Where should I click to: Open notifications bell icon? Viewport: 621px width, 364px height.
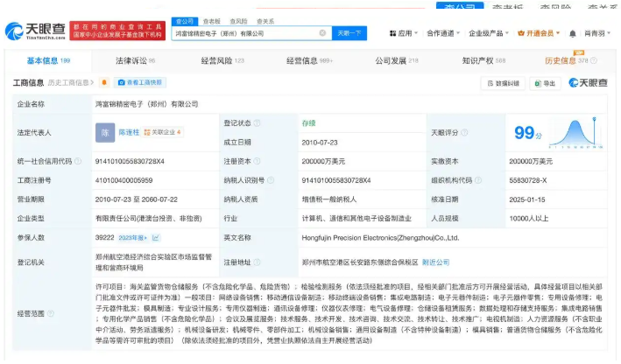[x=572, y=33]
